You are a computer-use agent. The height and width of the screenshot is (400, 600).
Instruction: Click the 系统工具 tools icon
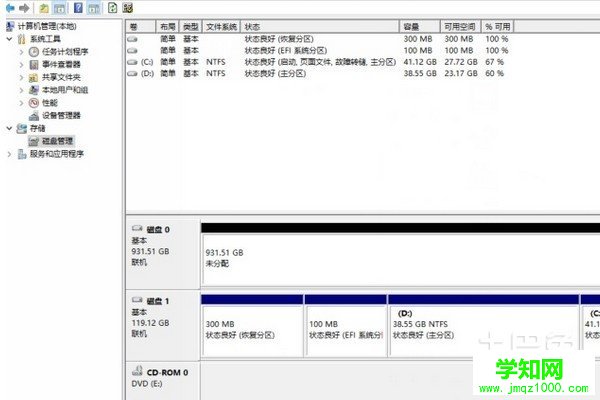pyautogui.click(x=22, y=39)
